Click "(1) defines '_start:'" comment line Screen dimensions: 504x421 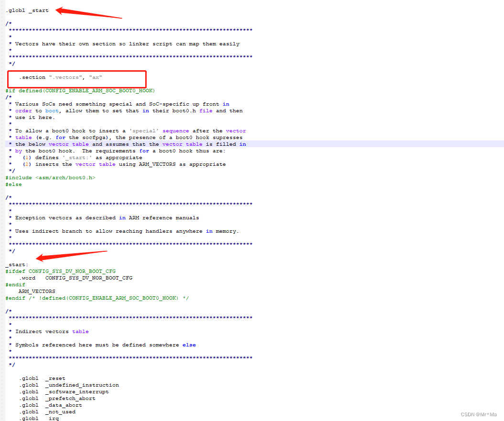[75, 158]
